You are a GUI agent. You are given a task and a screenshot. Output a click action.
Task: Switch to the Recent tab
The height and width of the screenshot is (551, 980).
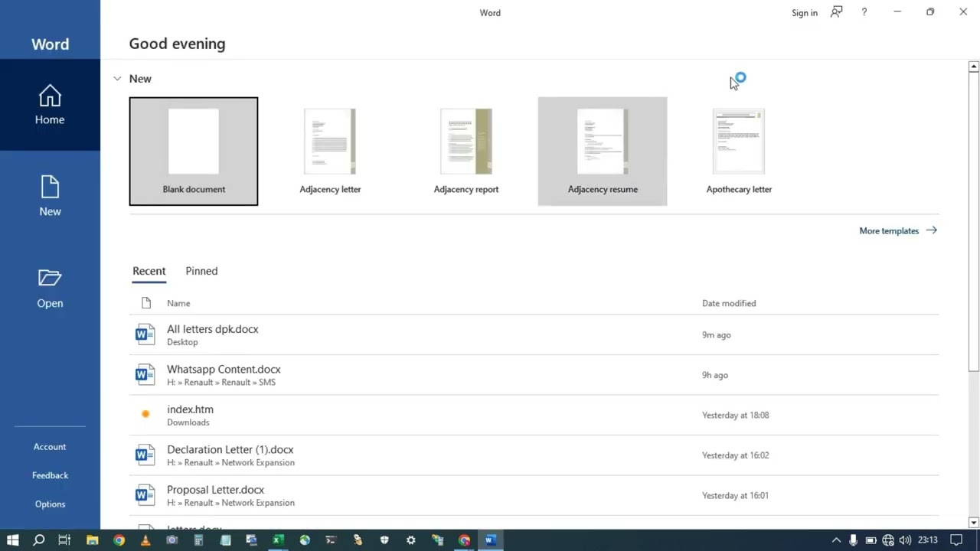coord(149,271)
